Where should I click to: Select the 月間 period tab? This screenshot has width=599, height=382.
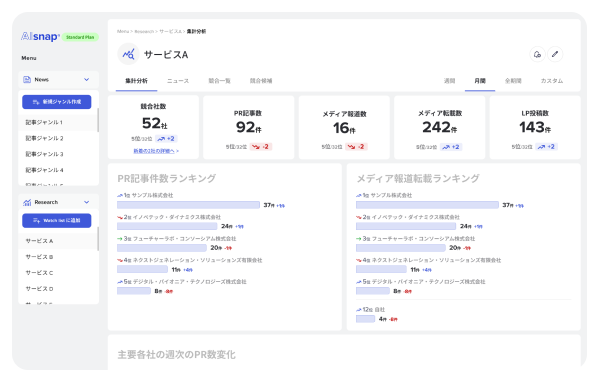(x=480, y=81)
